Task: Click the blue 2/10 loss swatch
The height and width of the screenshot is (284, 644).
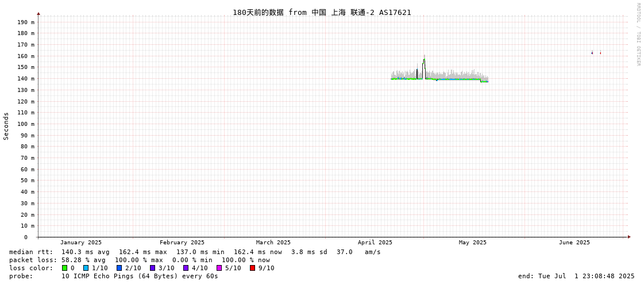Action: (119, 268)
